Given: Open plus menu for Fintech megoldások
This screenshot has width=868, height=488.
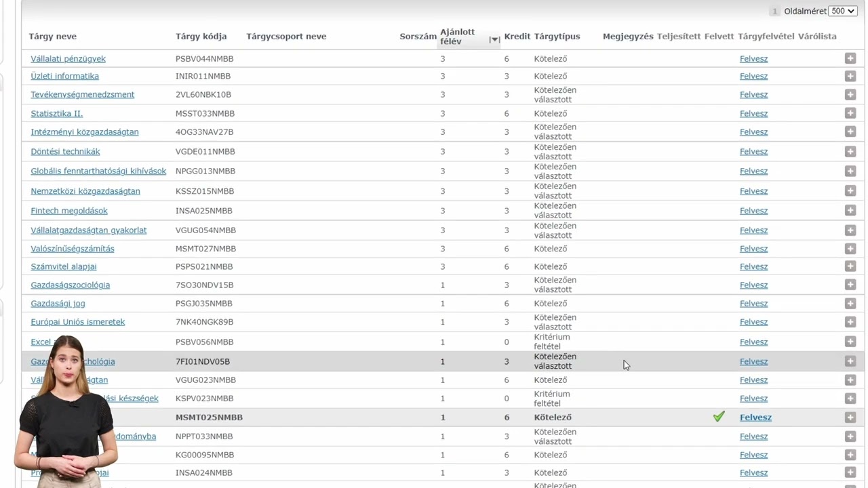Looking at the screenshot, I should [x=850, y=210].
